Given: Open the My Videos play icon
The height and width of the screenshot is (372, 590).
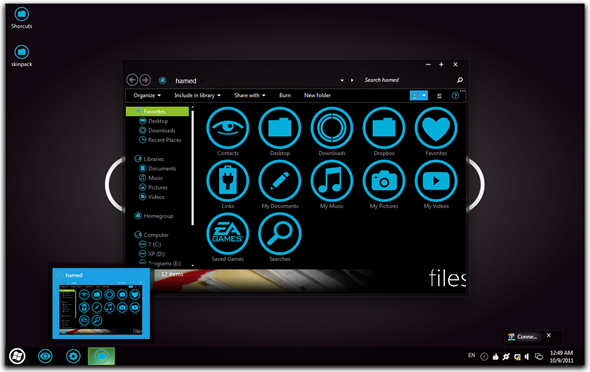Looking at the screenshot, I should coord(436,181).
